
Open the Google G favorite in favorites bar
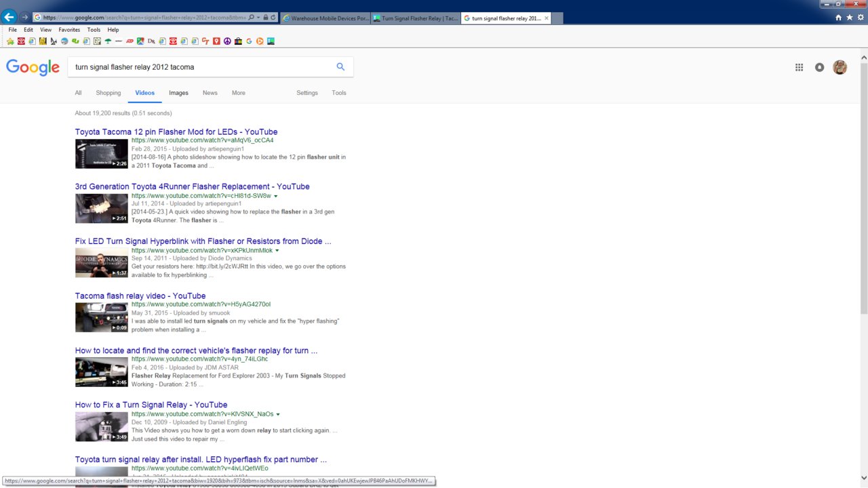coord(249,41)
